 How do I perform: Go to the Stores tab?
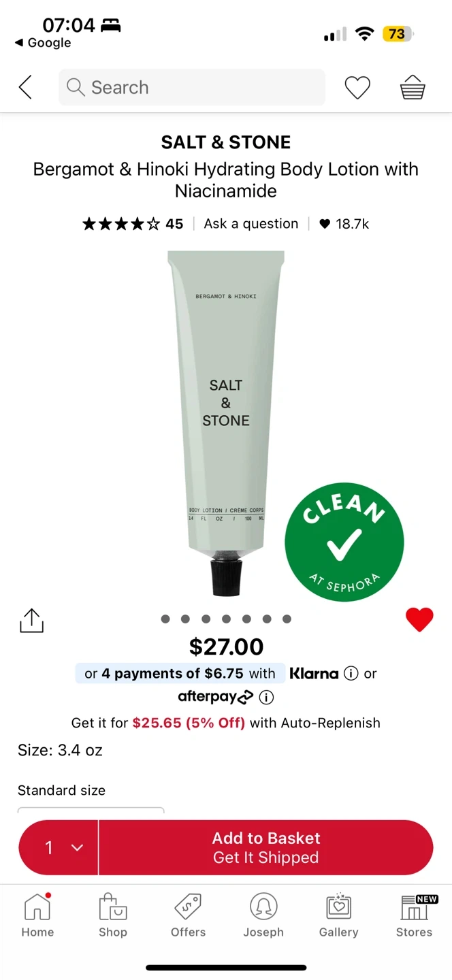click(414, 916)
